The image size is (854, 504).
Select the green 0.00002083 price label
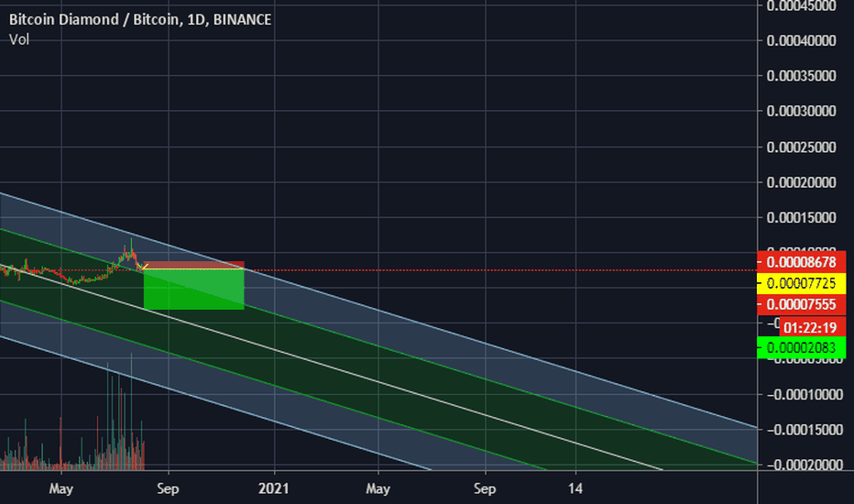tap(801, 347)
